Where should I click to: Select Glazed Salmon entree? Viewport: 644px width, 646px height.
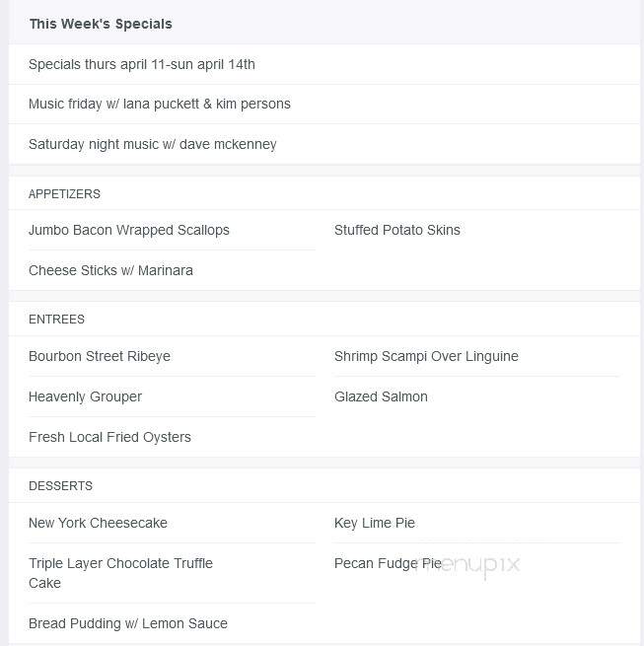(x=381, y=396)
